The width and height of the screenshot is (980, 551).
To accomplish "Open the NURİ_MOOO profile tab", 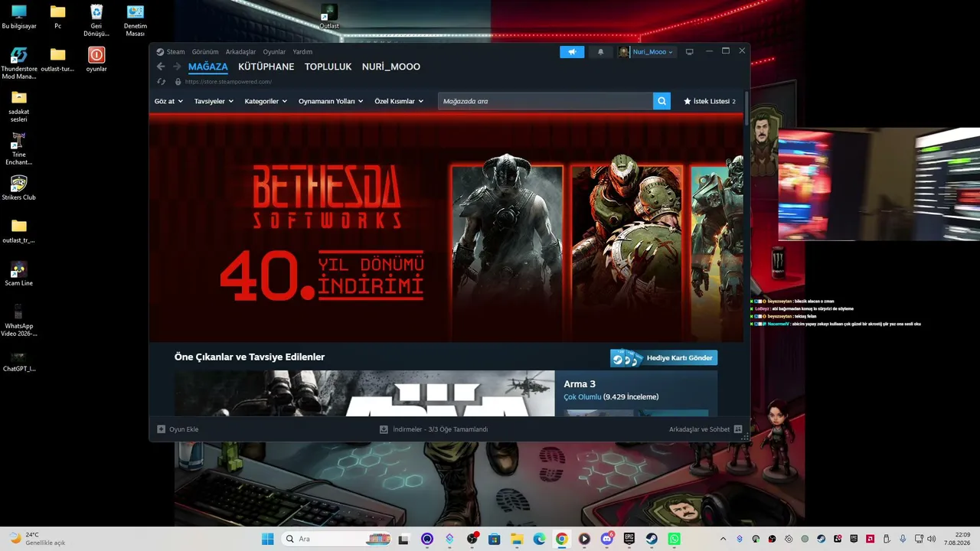I will point(391,67).
